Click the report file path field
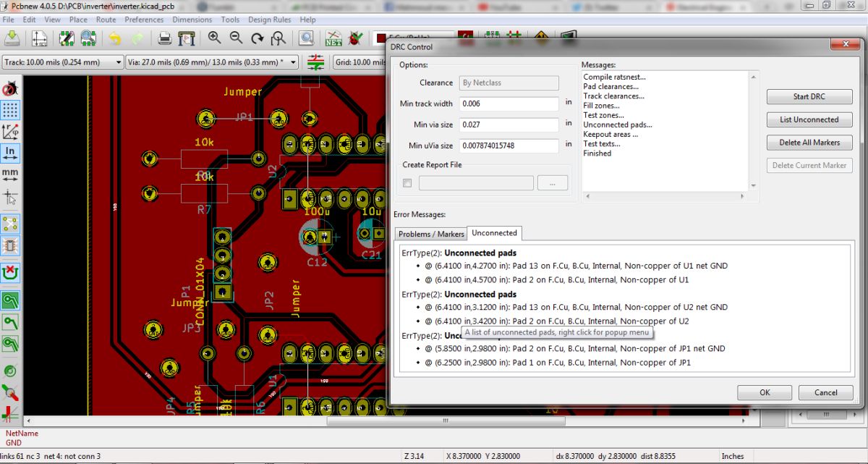This screenshot has height=464, width=868. [x=476, y=183]
